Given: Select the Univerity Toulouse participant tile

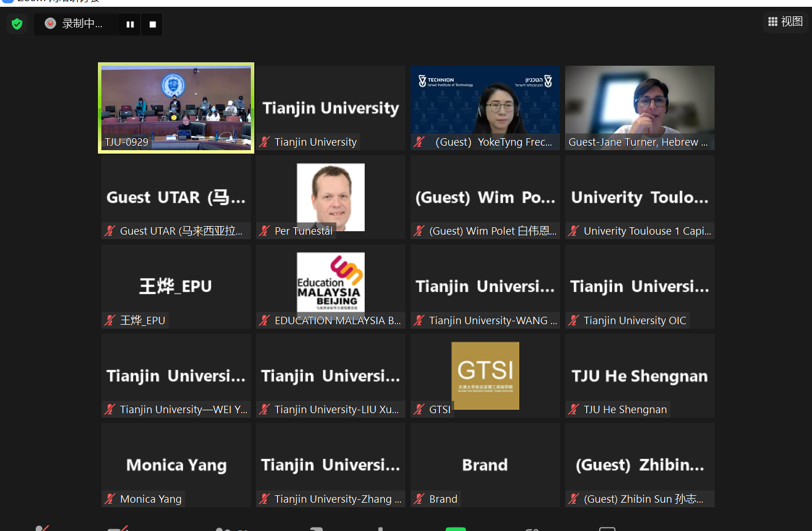Looking at the screenshot, I should 639,197.
